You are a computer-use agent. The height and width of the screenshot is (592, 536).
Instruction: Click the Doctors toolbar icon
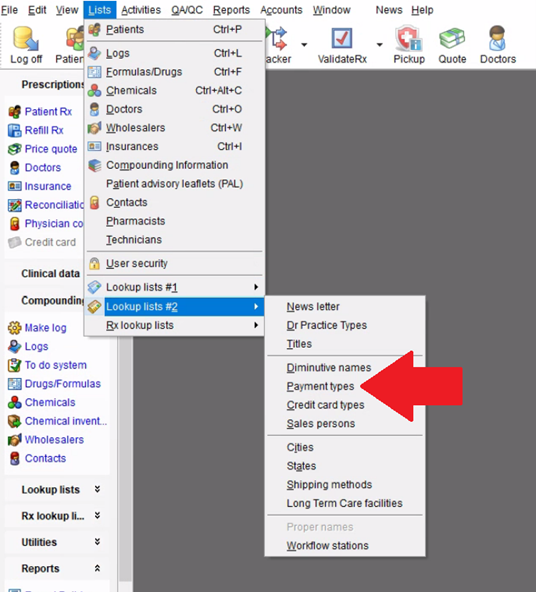tap(497, 45)
